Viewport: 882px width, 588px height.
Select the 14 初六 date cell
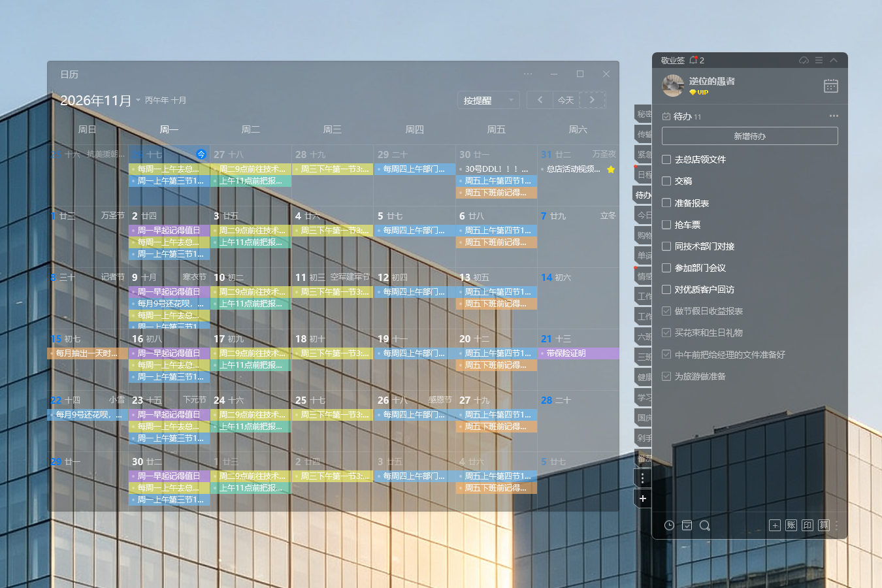(x=578, y=298)
